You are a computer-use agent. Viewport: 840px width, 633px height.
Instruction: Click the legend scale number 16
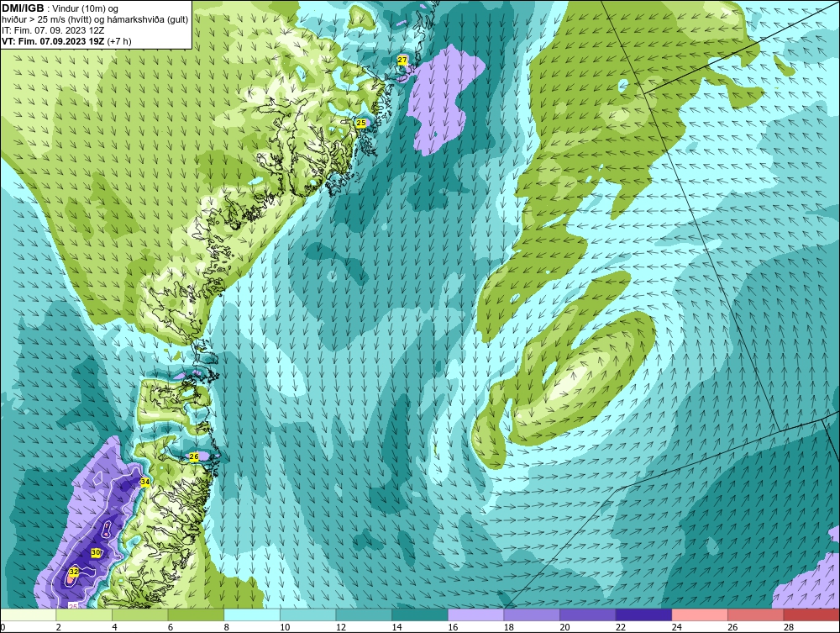click(x=453, y=627)
